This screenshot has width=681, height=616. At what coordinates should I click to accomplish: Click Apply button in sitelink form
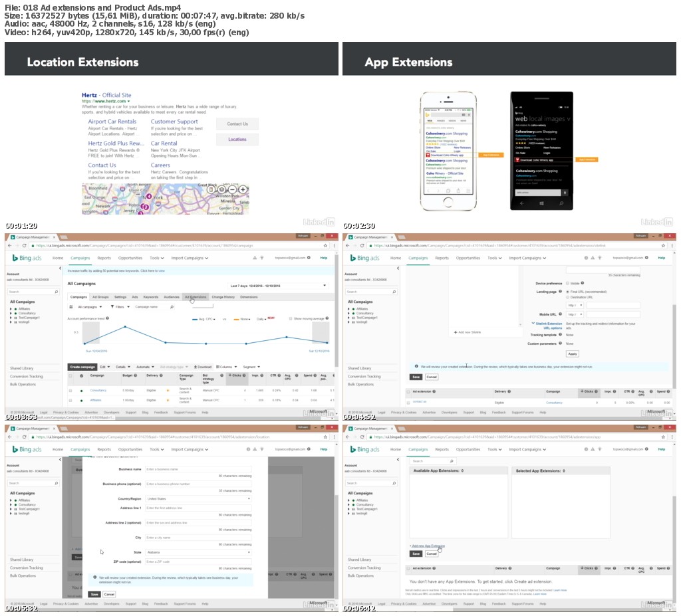click(573, 354)
